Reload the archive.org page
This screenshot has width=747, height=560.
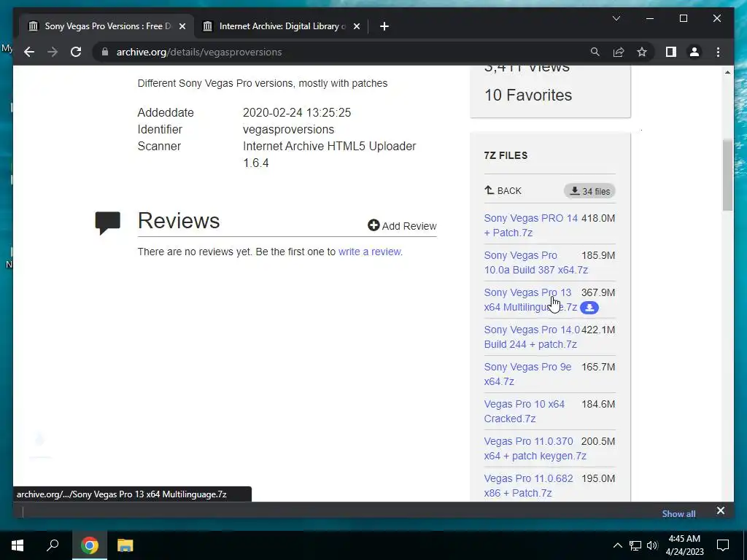pyautogui.click(x=76, y=52)
